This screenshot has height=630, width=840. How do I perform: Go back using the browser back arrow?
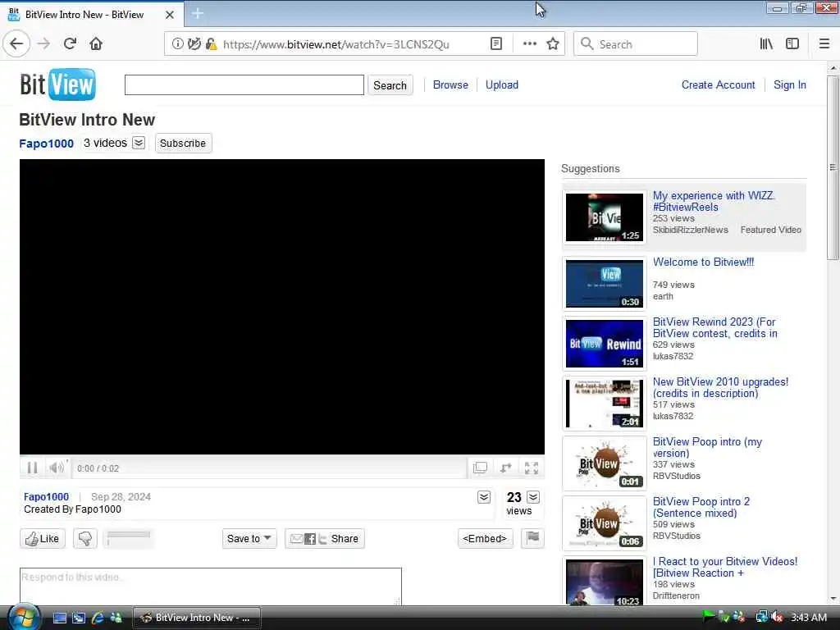click(16, 44)
